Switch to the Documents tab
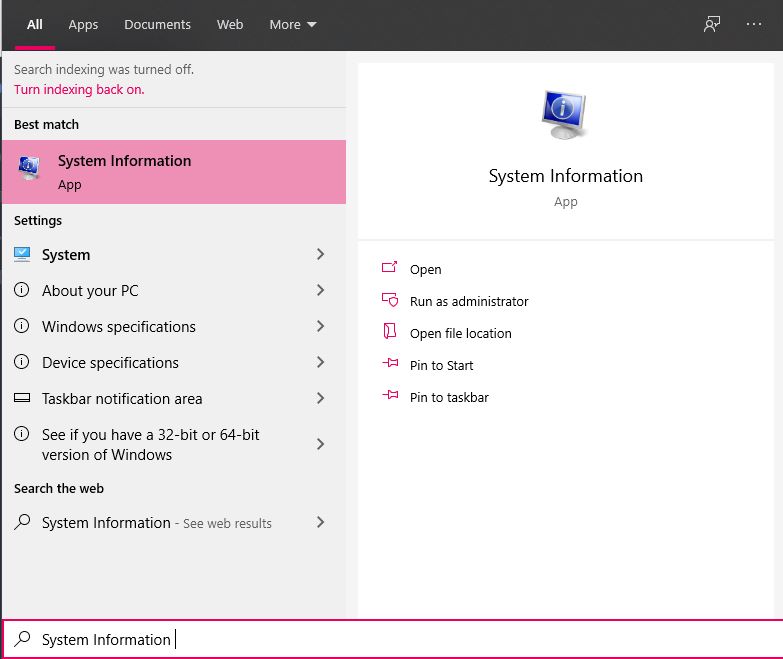 (x=157, y=24)
